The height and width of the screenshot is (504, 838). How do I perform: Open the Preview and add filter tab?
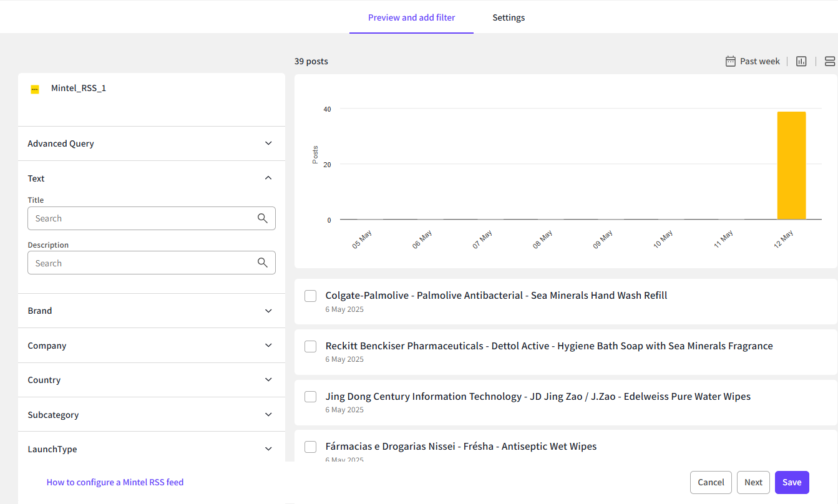(411, 17)
